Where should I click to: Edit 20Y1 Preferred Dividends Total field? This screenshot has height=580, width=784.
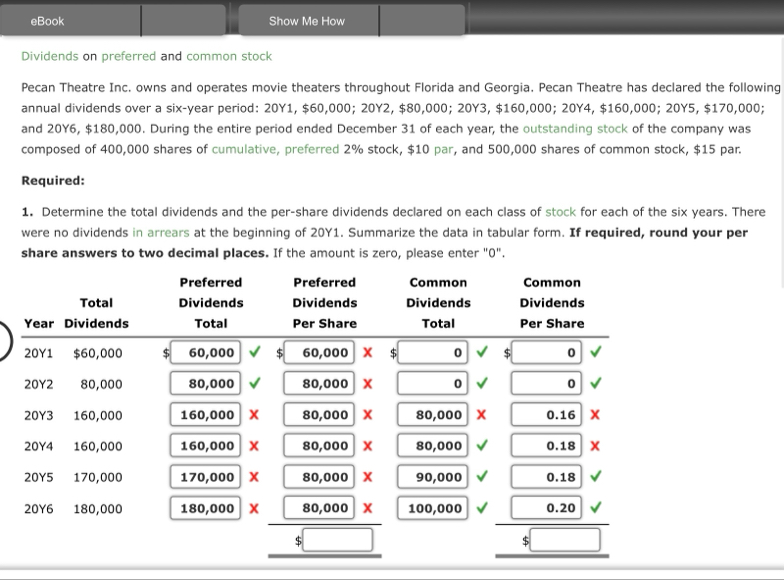(x=205, y=352)
